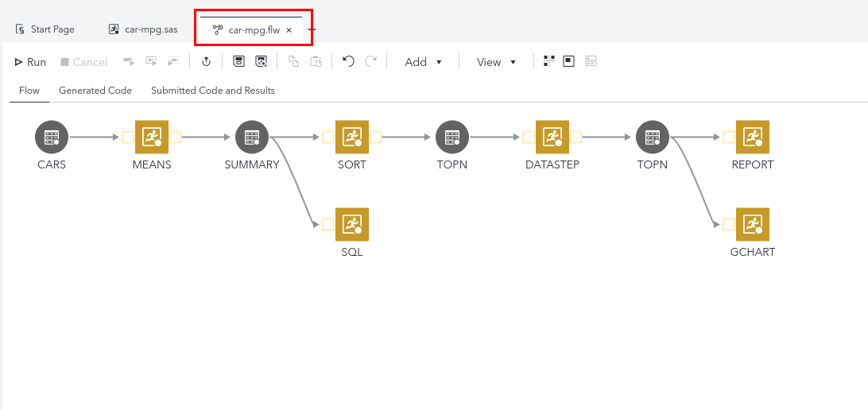Image resolution: width=868 pixels, height=410 pixels.
Task: Select the GCHART program node icon
Action: click(753, 225)
